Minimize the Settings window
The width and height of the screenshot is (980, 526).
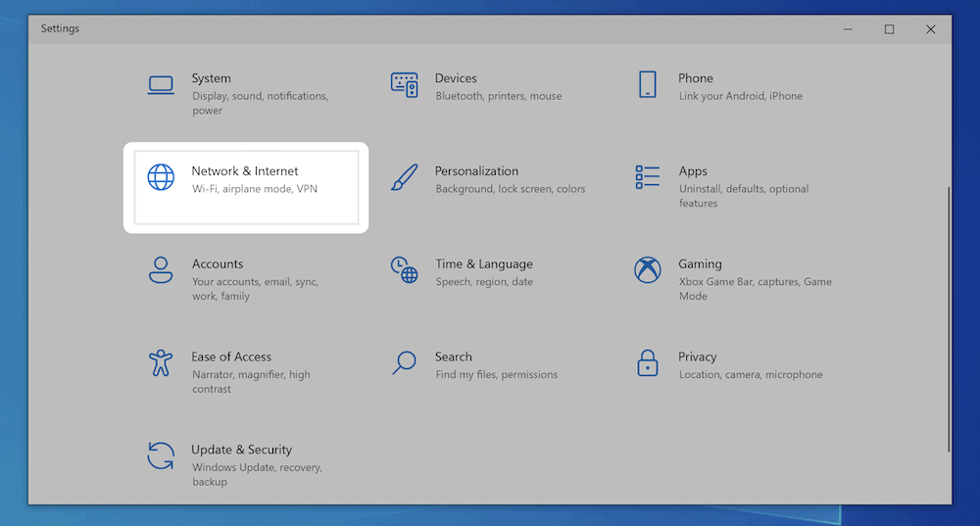click(x=848, y=29)
